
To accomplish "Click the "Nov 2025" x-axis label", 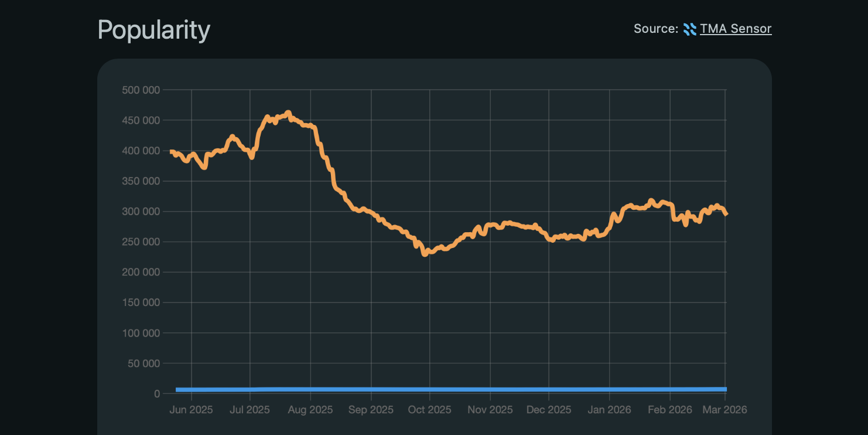I will point(490,410).
